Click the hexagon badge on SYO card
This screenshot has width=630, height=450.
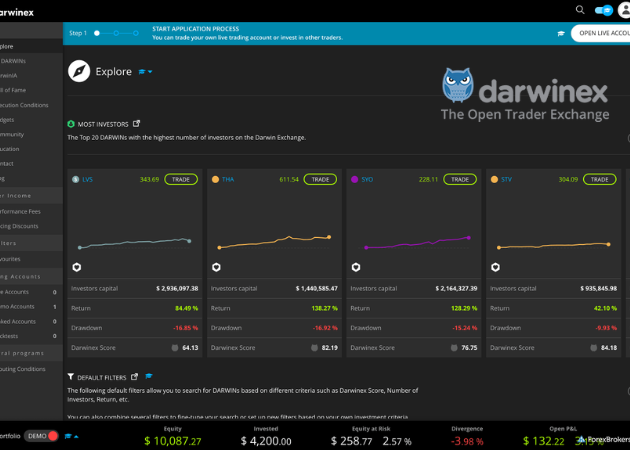(x=357, y=267)
